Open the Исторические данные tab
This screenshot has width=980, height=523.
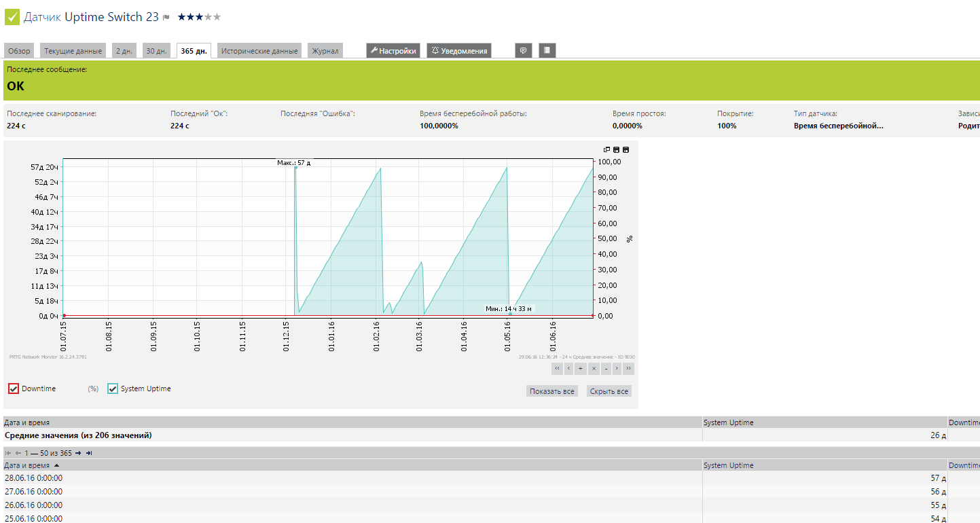(x=259, y=51)
